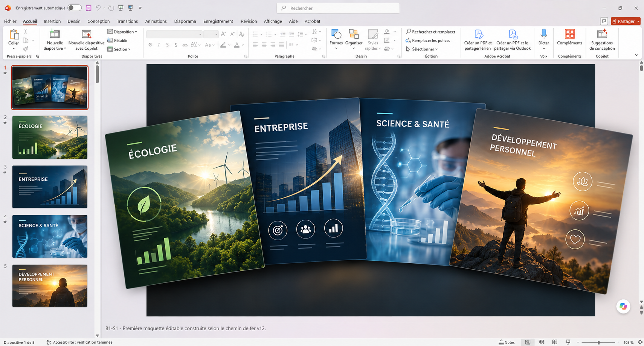Click in the Rechercher search box

pos(338,8)
